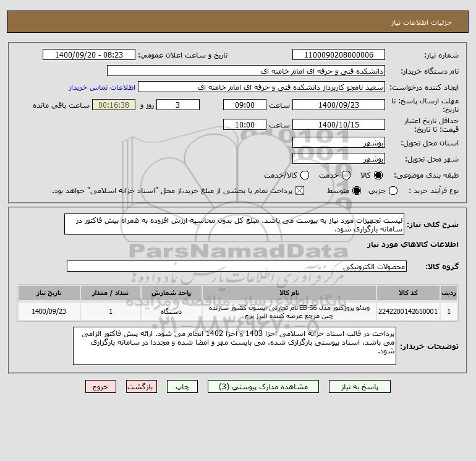Click the توضیحات خریدار text area
This screenshot has height=461, width=476.
click(234, 346)
